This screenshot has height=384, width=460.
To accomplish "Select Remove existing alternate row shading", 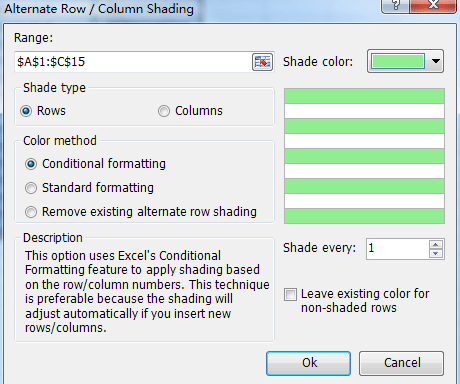I will 31,212.
